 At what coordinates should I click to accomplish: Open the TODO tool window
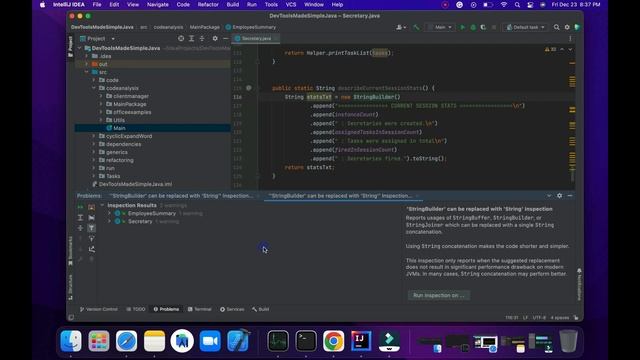coord(136,309)
